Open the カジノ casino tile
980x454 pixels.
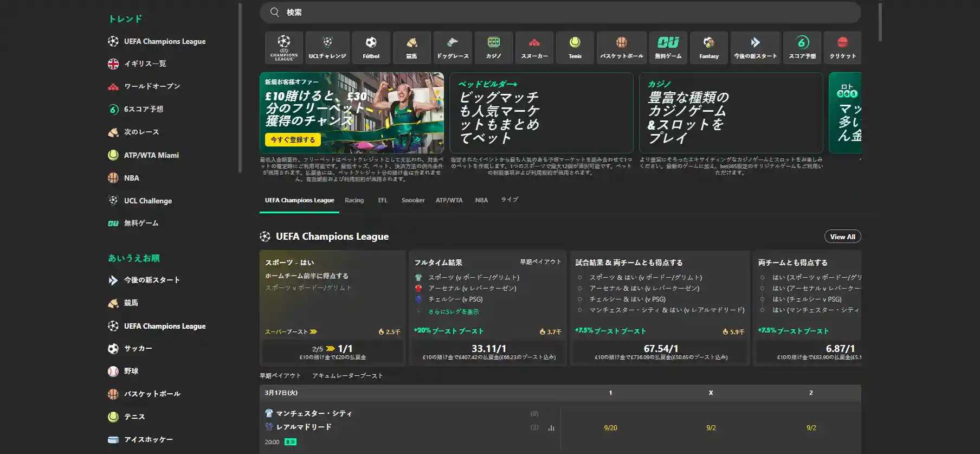[x=493, y=48]
